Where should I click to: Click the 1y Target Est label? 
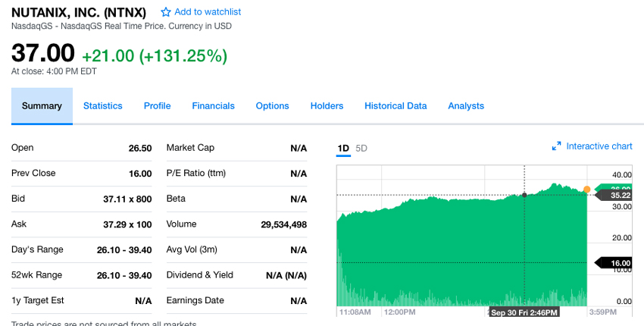[38, 300]
